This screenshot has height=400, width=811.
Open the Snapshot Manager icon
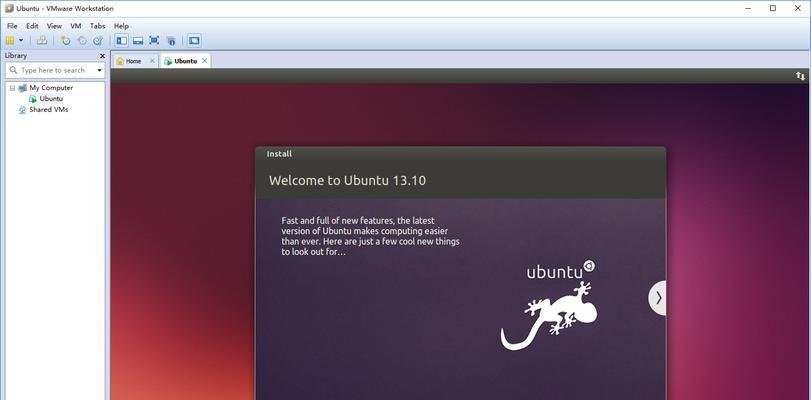(98, 40)
